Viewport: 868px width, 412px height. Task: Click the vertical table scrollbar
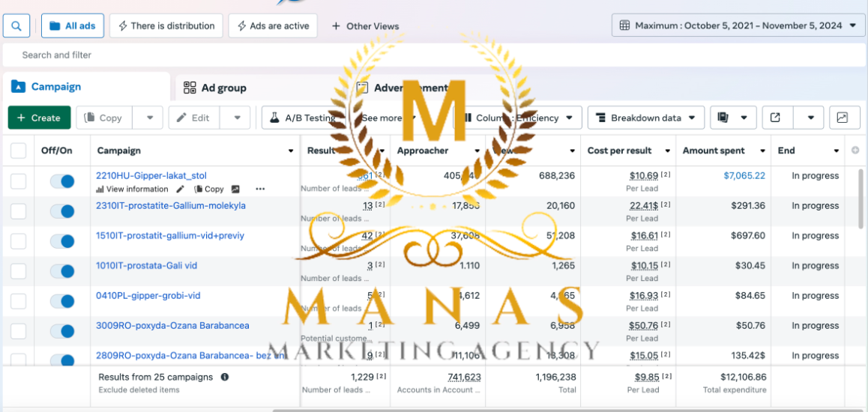861,199
